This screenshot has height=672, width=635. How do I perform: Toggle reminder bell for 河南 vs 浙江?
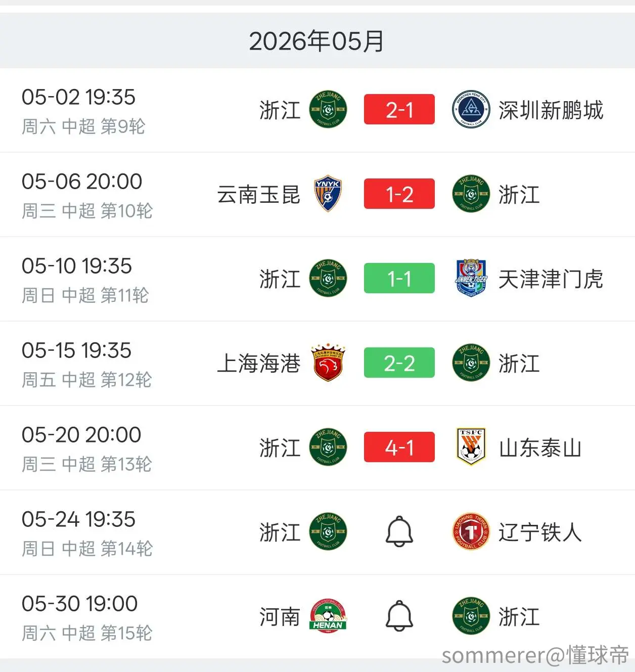click(399, 616)
